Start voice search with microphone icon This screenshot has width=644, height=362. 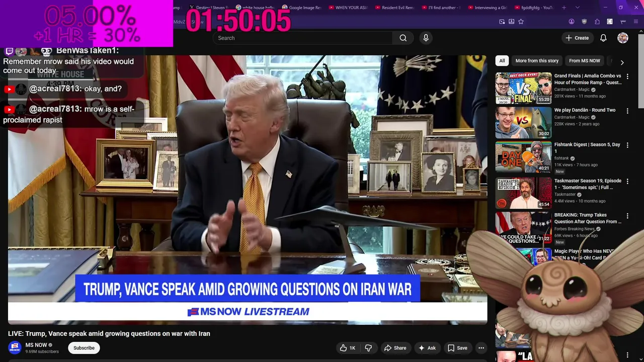(x=426, y=38)
